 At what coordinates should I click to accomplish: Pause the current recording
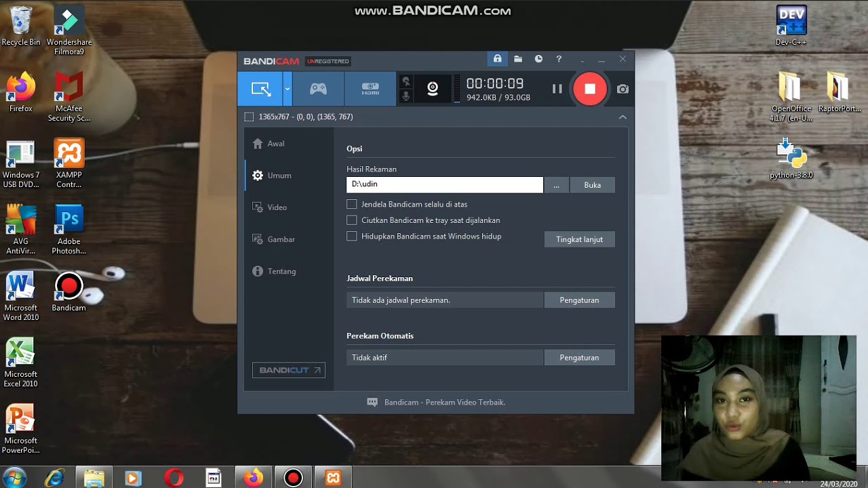(557, 89)
